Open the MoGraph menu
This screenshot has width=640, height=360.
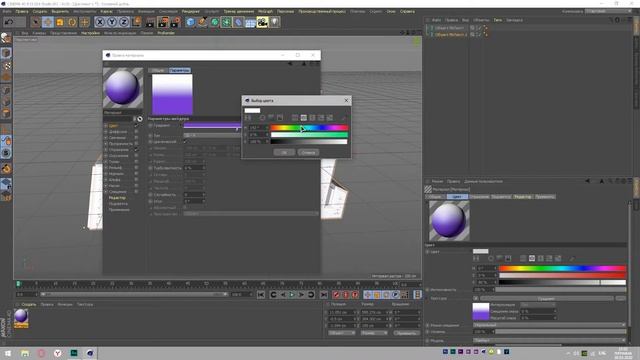point(265,11)
